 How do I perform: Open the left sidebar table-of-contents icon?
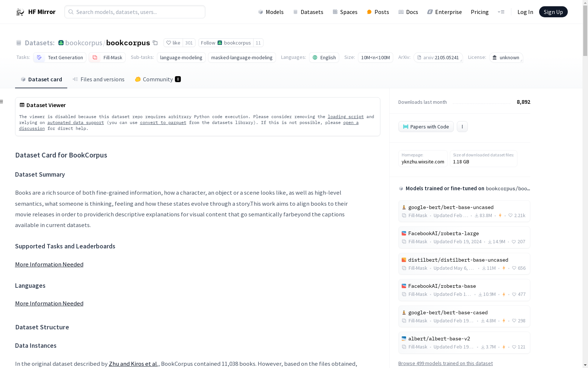point(2,102)
